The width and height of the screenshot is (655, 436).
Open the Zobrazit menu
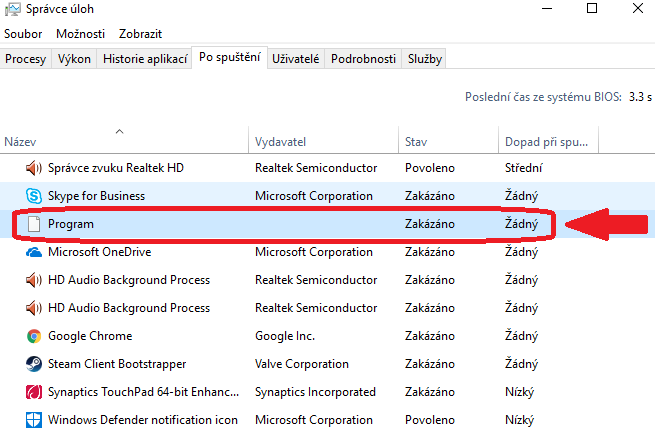click(x=140, y=34)
